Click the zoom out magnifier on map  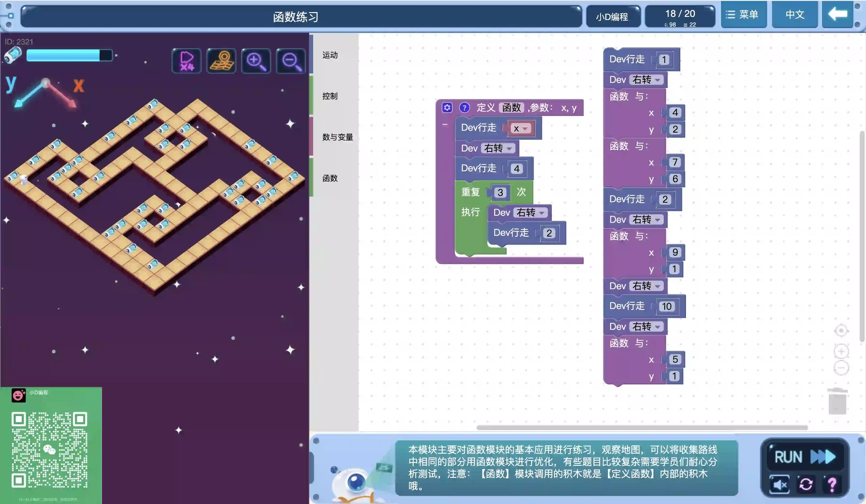click(x=291, y=61)
